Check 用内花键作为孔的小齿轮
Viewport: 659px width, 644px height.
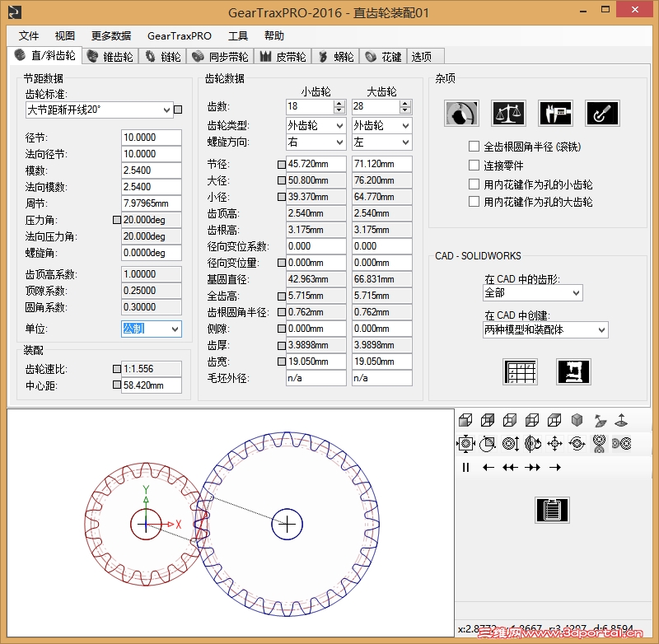pyautogui.click(x=474, y=184)
